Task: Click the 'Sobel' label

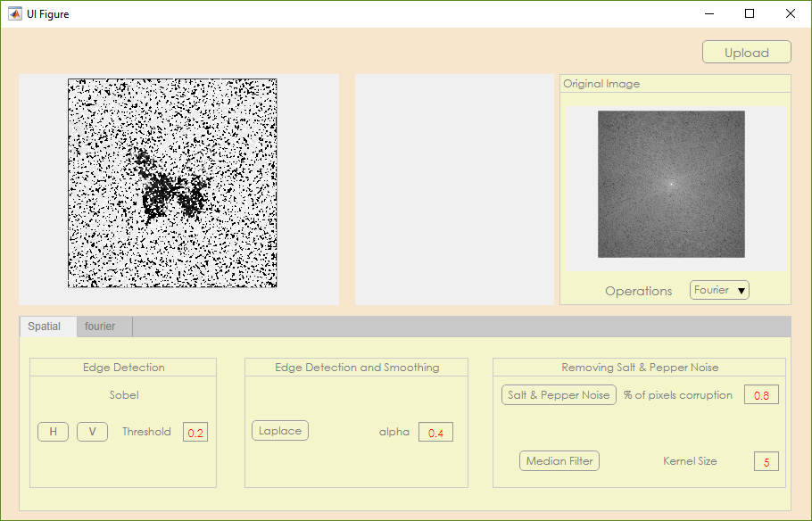Action: tap(124, 394)
